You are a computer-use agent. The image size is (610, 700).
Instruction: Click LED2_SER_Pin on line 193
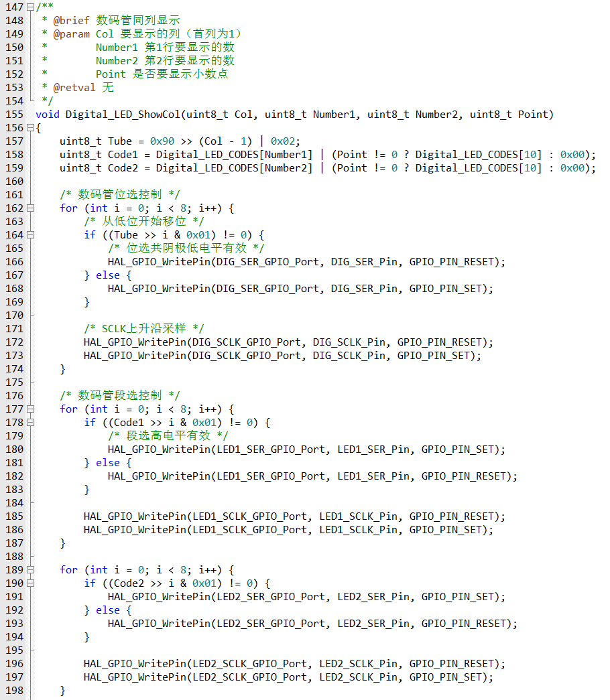[x=373, y=623]
